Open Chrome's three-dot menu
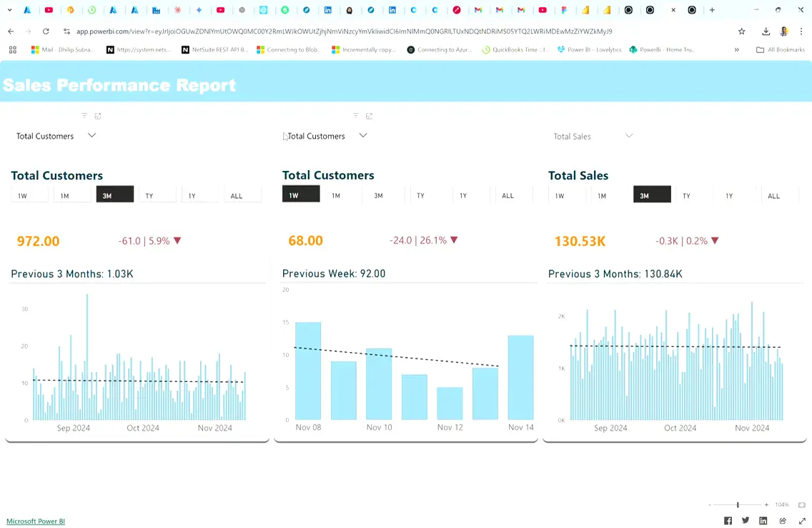812x528 pixels. tap(801, 31)
